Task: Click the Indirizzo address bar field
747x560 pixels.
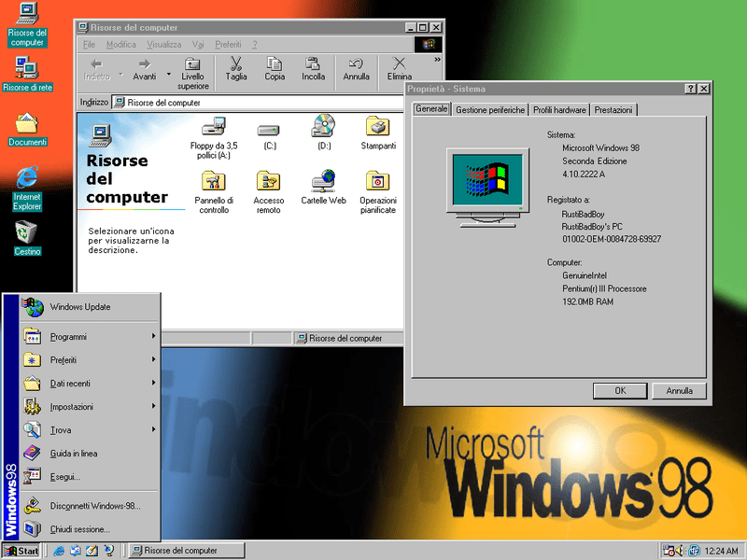Action: click(258, 103)
